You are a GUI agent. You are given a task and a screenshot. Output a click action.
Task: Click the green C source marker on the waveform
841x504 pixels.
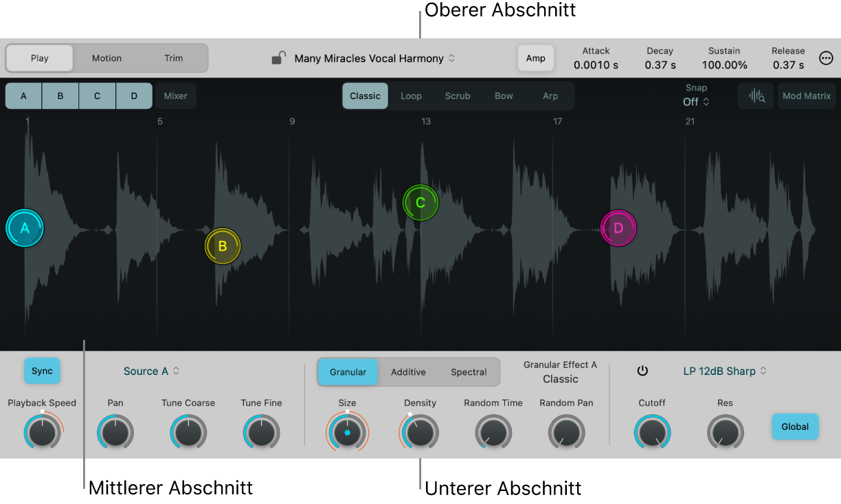click(420, 203)
